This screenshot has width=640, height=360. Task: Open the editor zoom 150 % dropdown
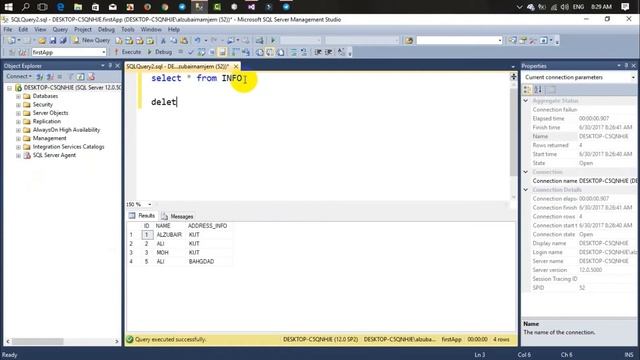[149, 204]
